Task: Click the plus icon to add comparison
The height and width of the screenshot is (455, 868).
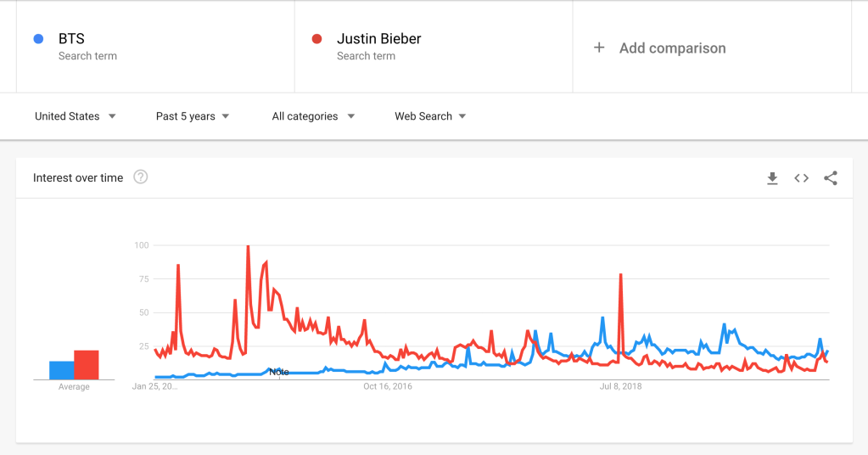Action: (x=599, y=48)
